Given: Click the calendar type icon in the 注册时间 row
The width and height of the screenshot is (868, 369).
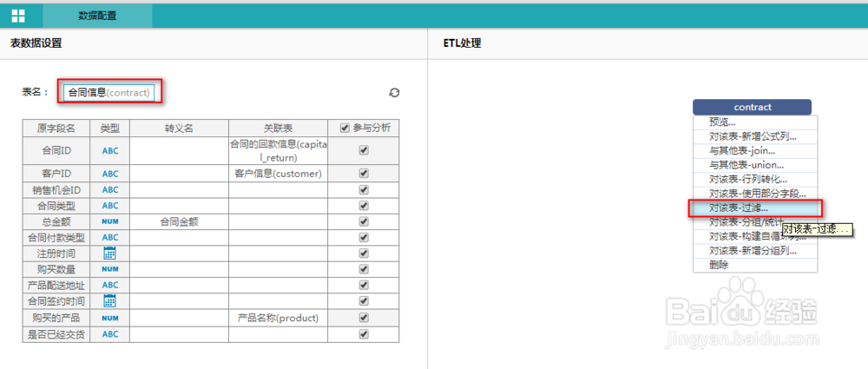Looking at the screenshot, I should (110, 254).
